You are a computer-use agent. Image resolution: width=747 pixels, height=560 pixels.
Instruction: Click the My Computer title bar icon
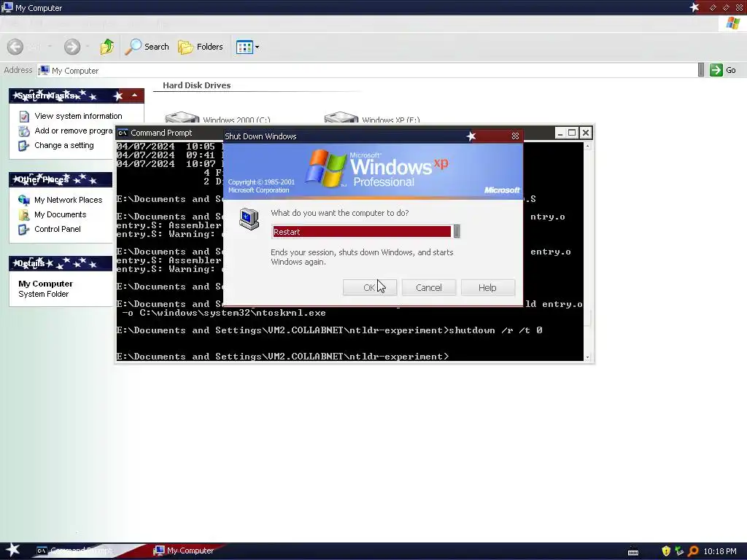tap(7, 7)
